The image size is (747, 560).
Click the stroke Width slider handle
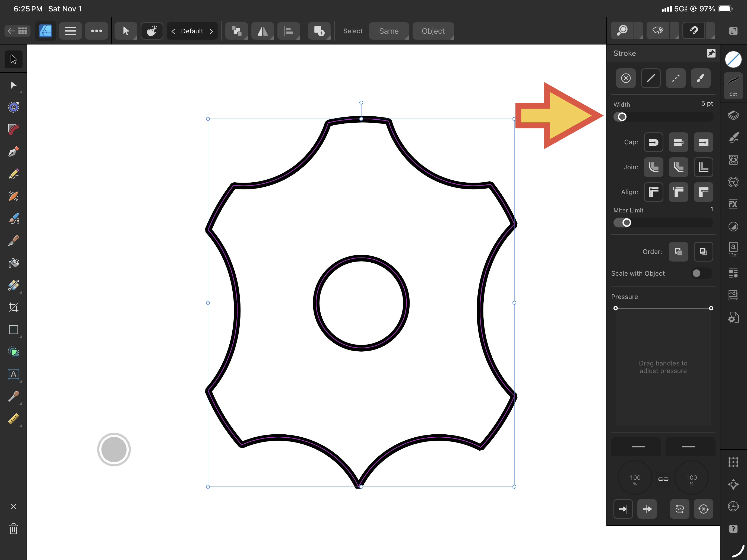(x=622, y=117)
